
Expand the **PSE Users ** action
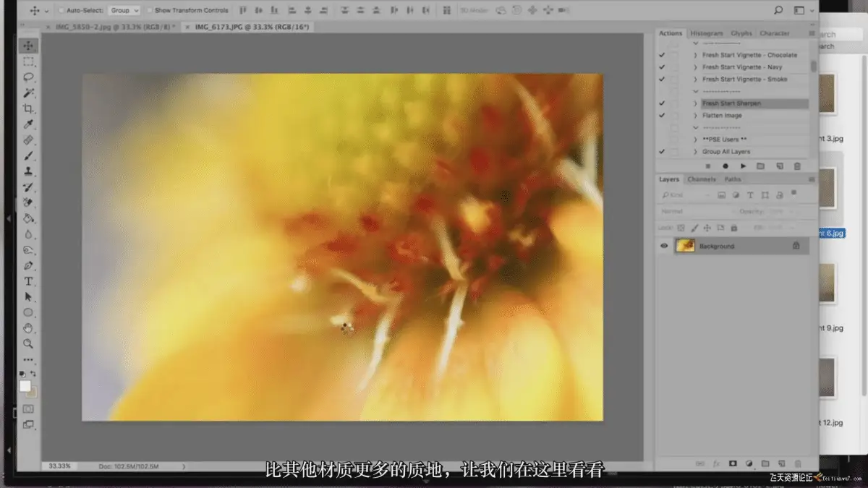pos(695,139)
